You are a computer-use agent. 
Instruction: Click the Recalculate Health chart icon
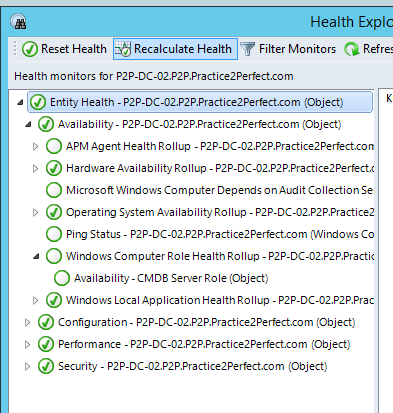click(123, 49)
